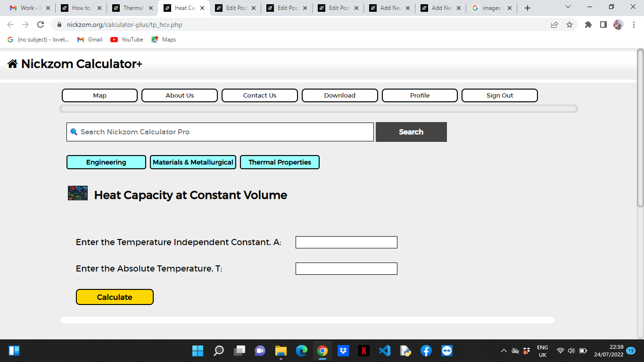This screenshot has width=644, height=362.
Task: Click the Map nav button
Action: (99, 95)
